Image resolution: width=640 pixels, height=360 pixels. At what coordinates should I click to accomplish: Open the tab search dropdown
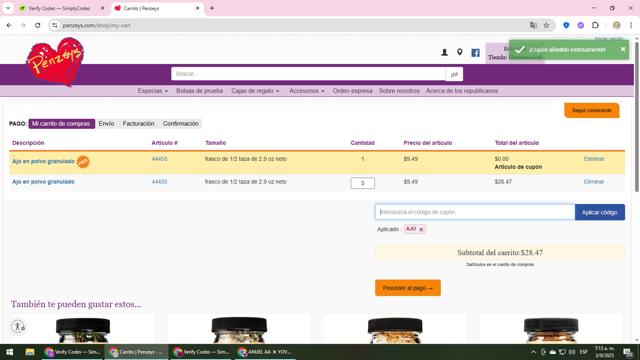(x=8, y=8)
